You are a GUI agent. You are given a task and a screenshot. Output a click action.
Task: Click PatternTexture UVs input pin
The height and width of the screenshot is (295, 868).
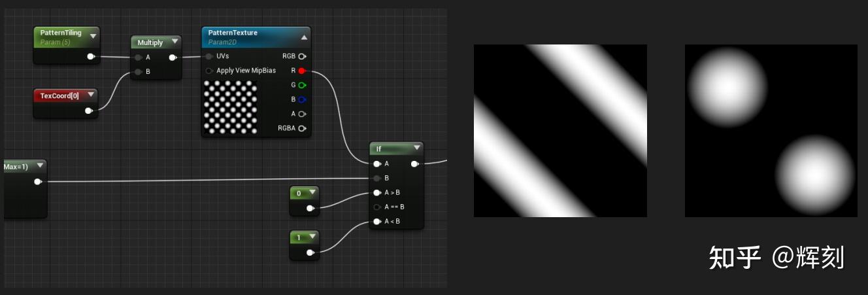pos(209,56)
